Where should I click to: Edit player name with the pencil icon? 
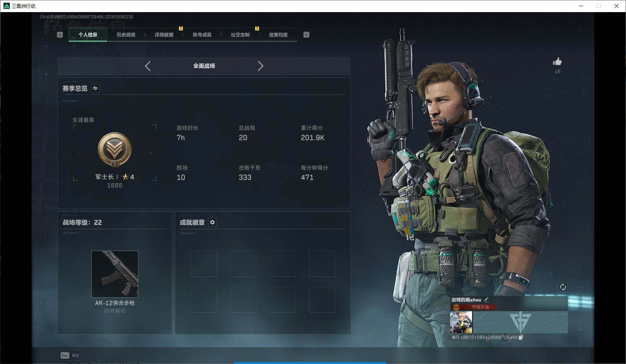pos(486,300)
